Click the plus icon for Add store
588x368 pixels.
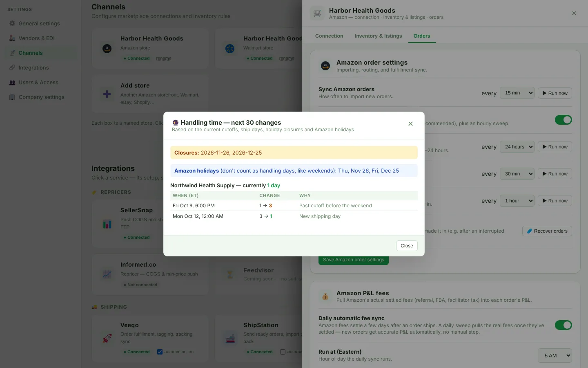tap(107, 94)
